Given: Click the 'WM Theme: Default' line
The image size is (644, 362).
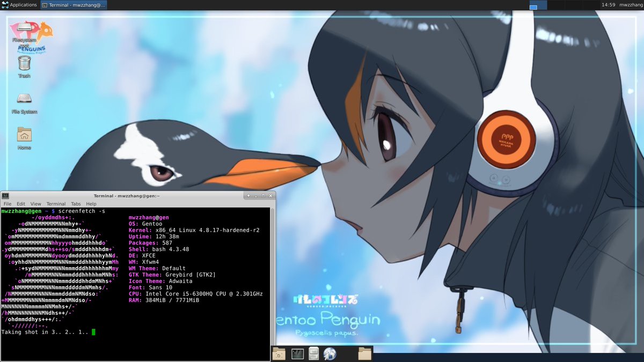Looking at the screenshot, I should [157, 268].
